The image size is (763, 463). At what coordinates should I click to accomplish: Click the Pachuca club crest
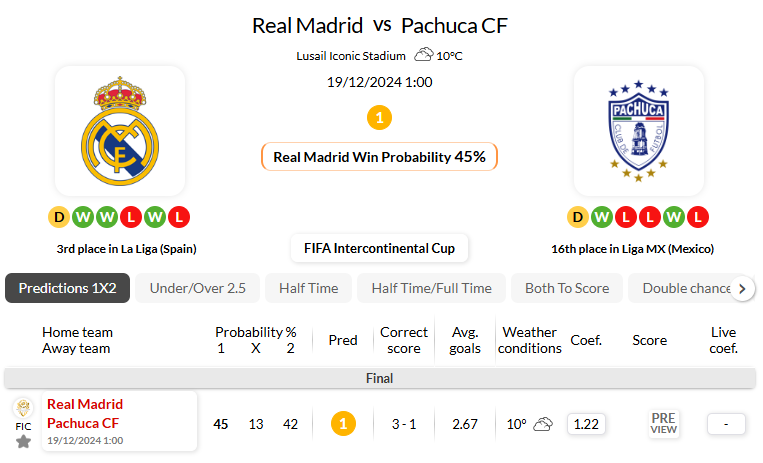pyautogui.click(x=639, y=130)
